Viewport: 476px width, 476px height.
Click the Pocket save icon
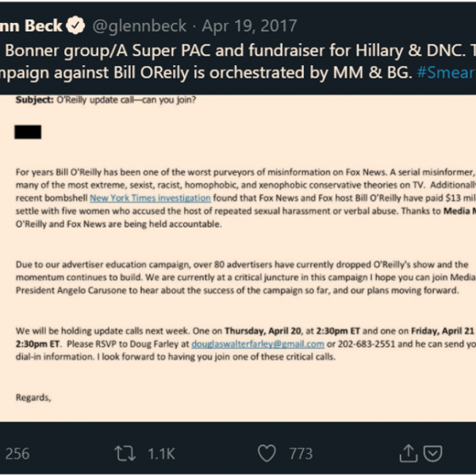point(433,453)
